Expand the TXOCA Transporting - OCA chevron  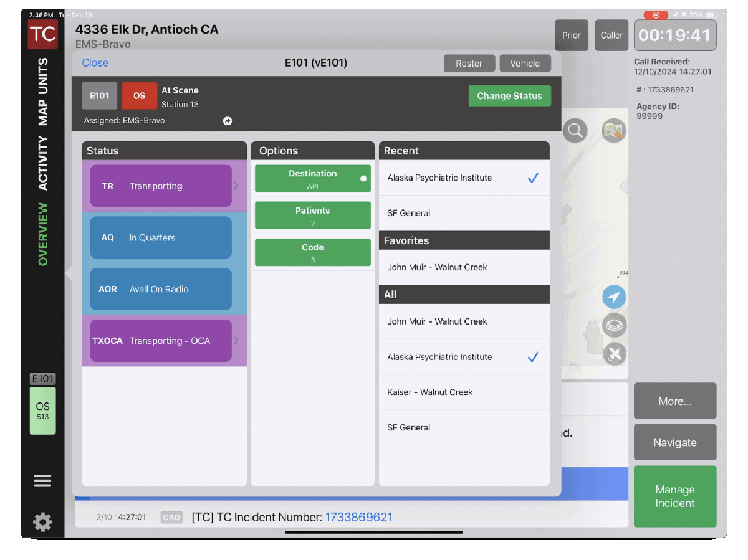coord(236,341)
